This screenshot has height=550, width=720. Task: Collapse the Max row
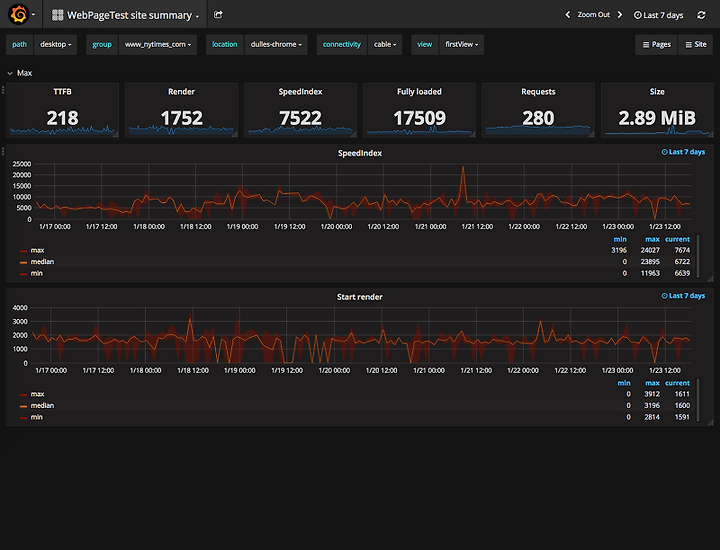click(20, 73)
